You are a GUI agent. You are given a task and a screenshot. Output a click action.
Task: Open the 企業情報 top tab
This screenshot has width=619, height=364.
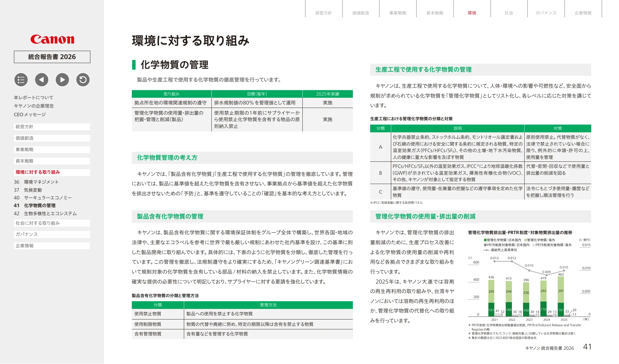pyautogui.click(x=583, y=13)
